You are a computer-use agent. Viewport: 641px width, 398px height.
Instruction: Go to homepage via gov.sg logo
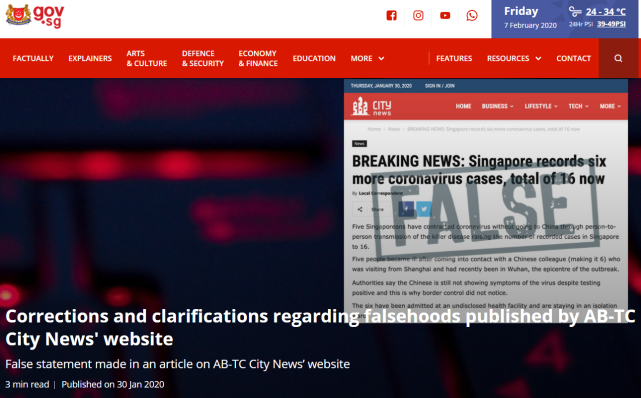coord(35,16)
